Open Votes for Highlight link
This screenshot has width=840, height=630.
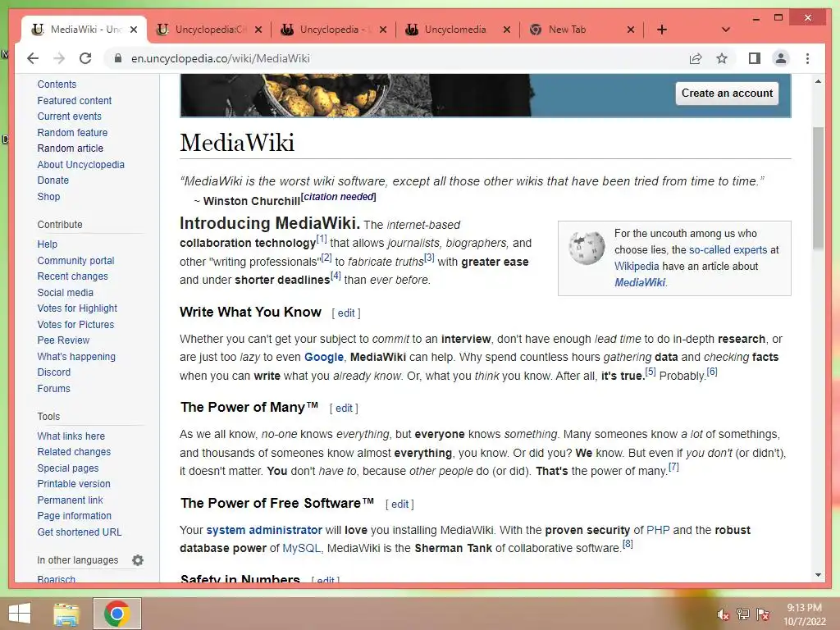click(77, 308)
